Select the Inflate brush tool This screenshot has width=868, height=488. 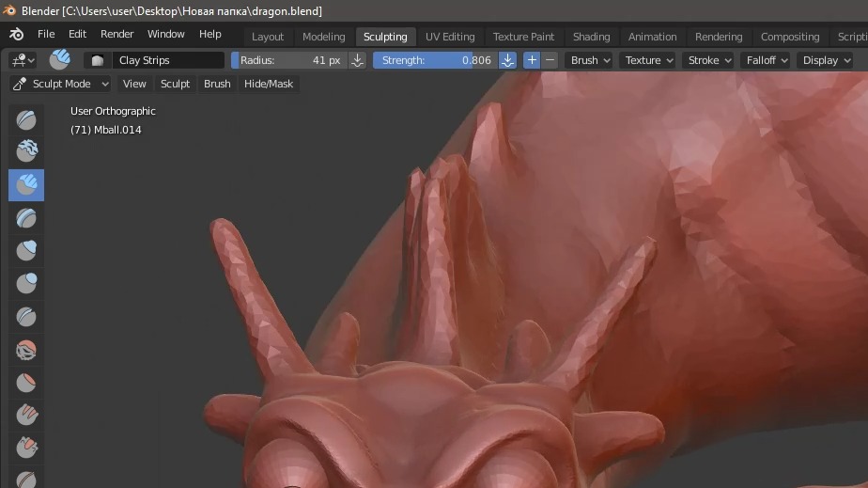26,250
